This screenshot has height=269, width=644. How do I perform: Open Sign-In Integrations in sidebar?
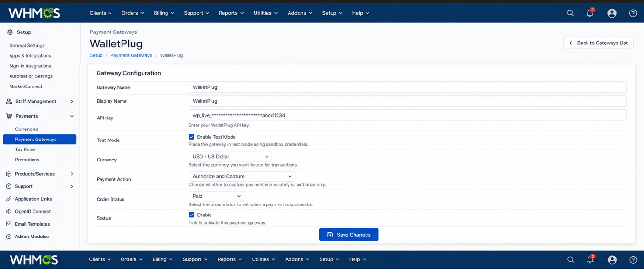coord(30,66)
